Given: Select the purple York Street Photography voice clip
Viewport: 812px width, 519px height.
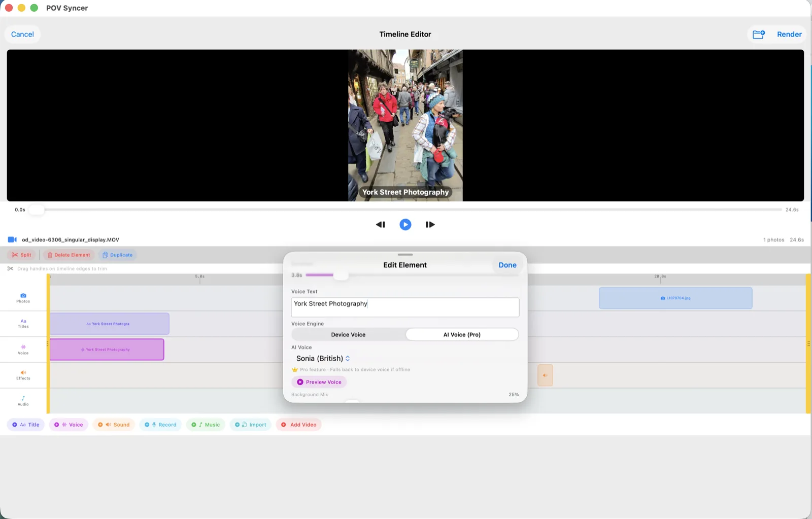Looking at the screenshot, I should pos(107,350).
